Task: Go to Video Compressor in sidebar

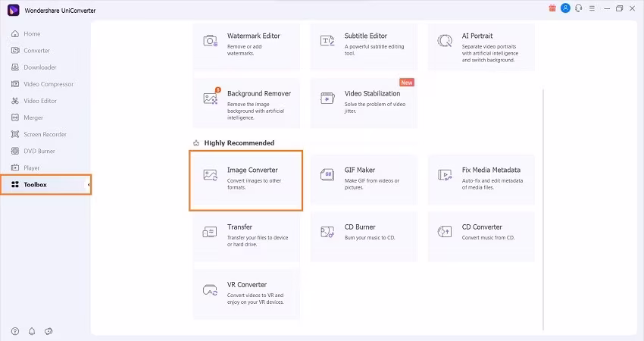Action: coord(48,84)
